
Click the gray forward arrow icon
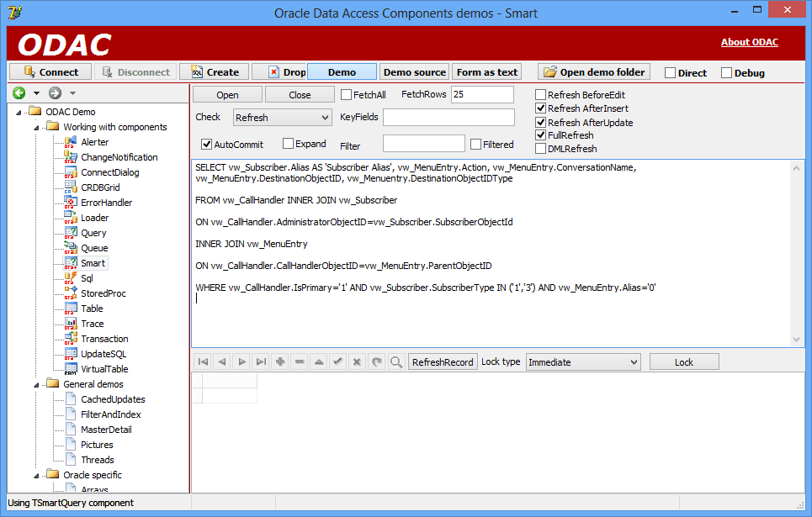55,93
